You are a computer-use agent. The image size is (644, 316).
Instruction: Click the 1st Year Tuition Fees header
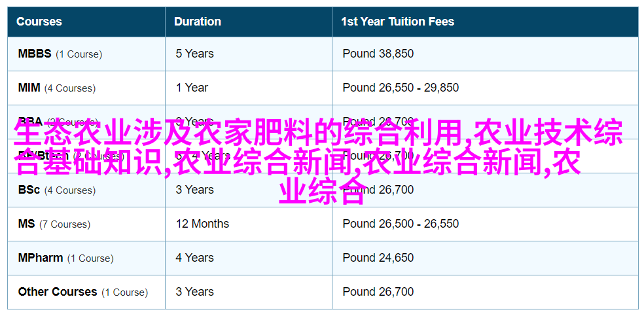(397, 22)
